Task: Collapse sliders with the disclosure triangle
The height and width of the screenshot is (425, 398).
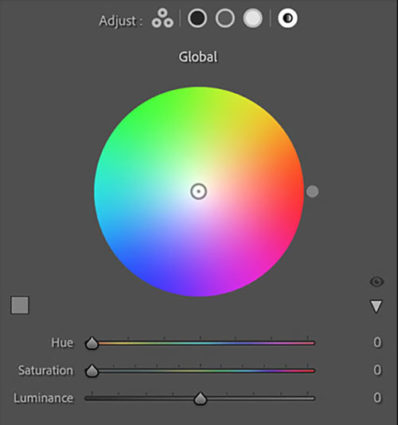Action: pyautogui.click(x=376, y=307)
